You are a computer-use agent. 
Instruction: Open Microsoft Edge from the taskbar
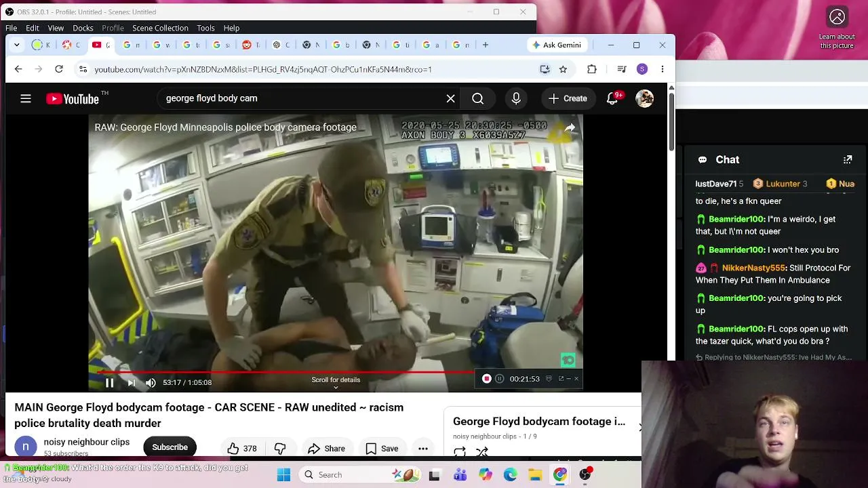510,474
